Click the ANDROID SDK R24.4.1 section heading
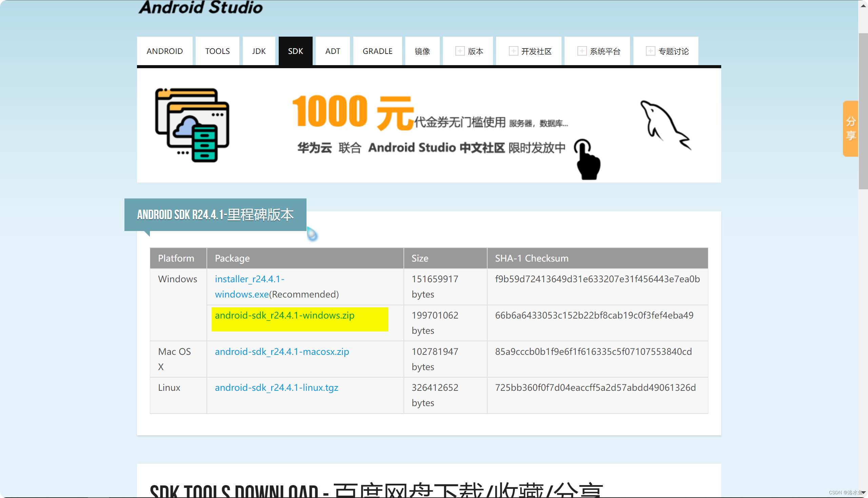The width and height of the screenshot is (868, 498). click(x=215, y=214)
